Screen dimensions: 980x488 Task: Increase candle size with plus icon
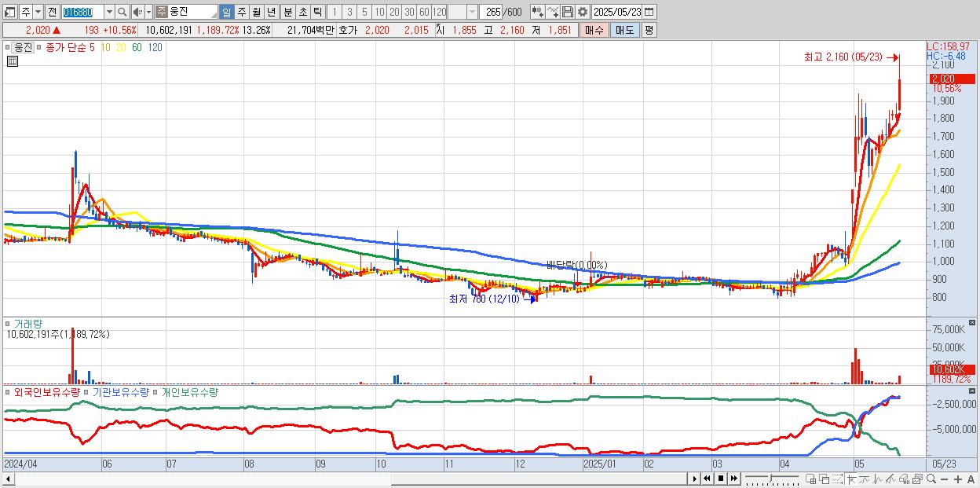point(958,479)
